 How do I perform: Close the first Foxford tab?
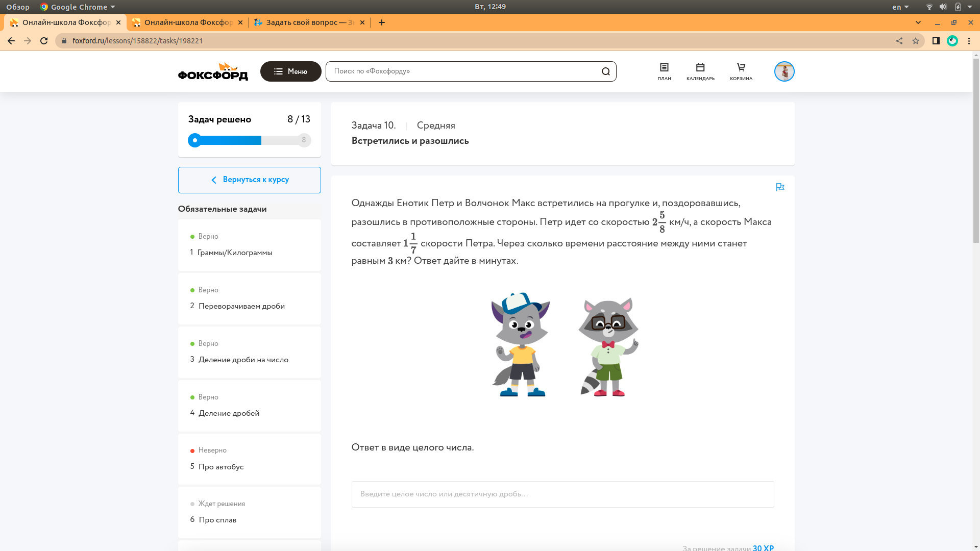tap(118, 22)
